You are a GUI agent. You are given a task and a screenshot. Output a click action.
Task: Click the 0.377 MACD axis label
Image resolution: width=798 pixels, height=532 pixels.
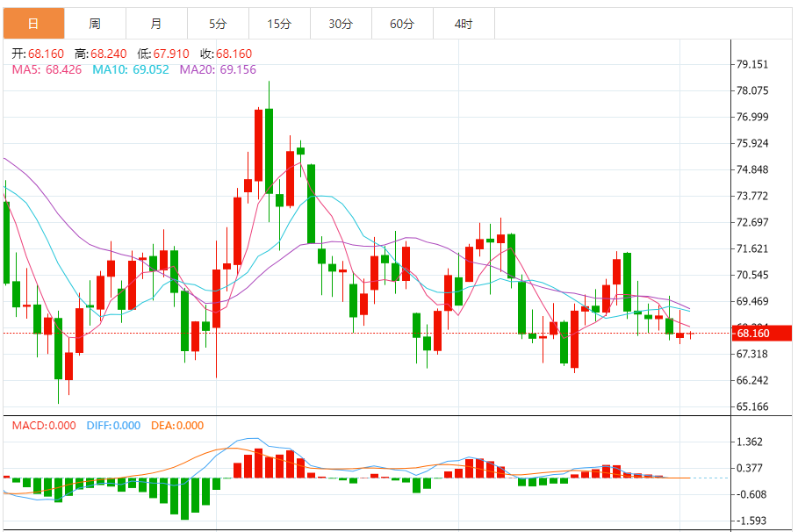(x=750, y=468)
